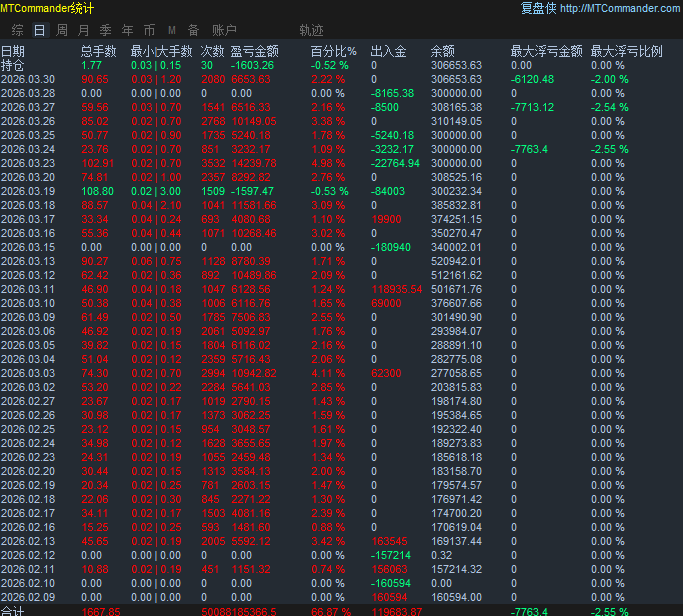
Task: Click profit value 10149.05 on 2026.03.26
Action: (254, 121)
